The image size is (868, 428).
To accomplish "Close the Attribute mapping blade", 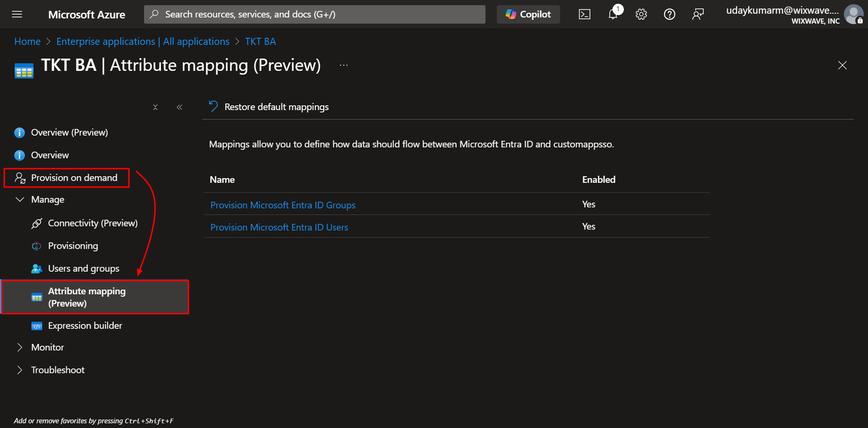I will pos(842,65).
